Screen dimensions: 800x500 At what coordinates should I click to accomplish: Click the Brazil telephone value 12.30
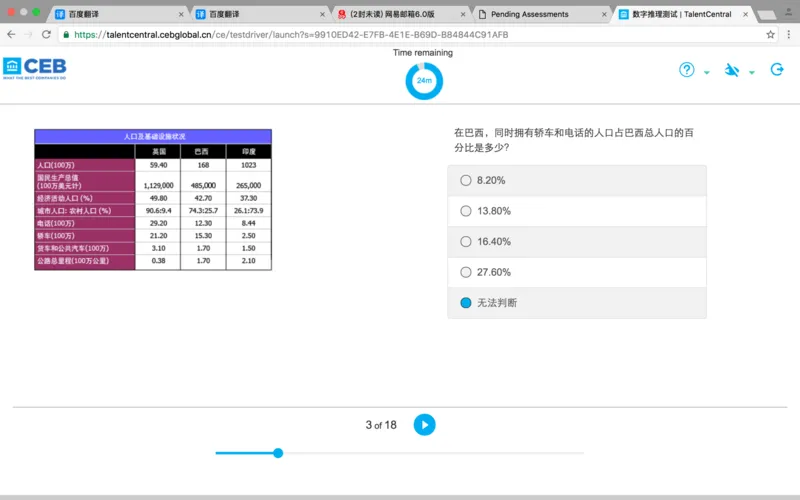pos(203,223)
